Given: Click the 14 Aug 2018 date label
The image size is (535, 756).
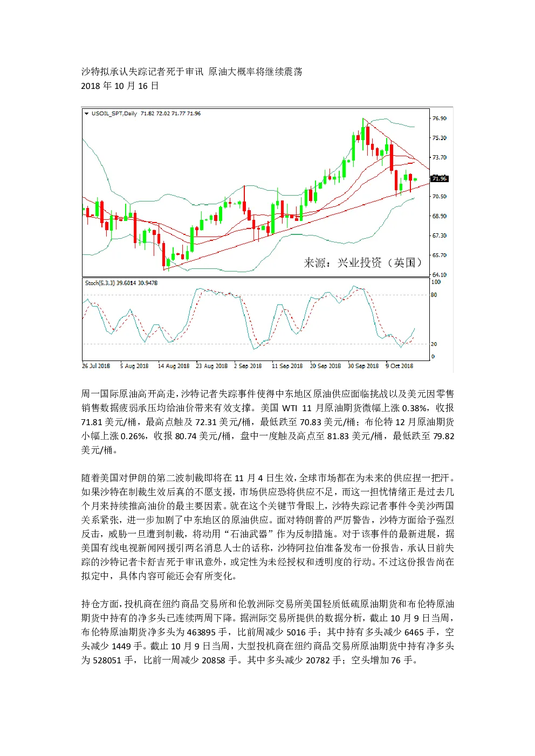Looking at the screenshot, I should (x=174, y=366).
